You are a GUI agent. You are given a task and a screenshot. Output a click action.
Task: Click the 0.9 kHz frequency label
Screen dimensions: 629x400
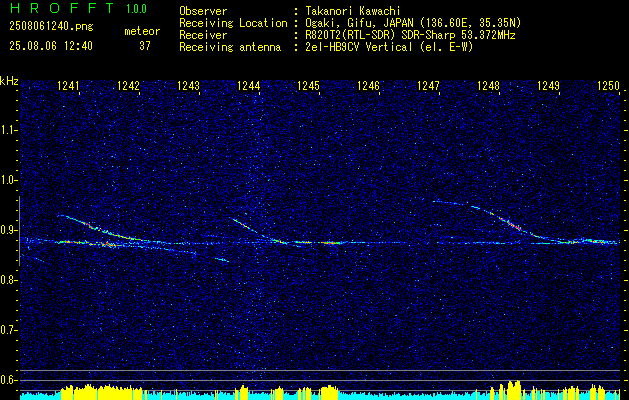[7, 230]
